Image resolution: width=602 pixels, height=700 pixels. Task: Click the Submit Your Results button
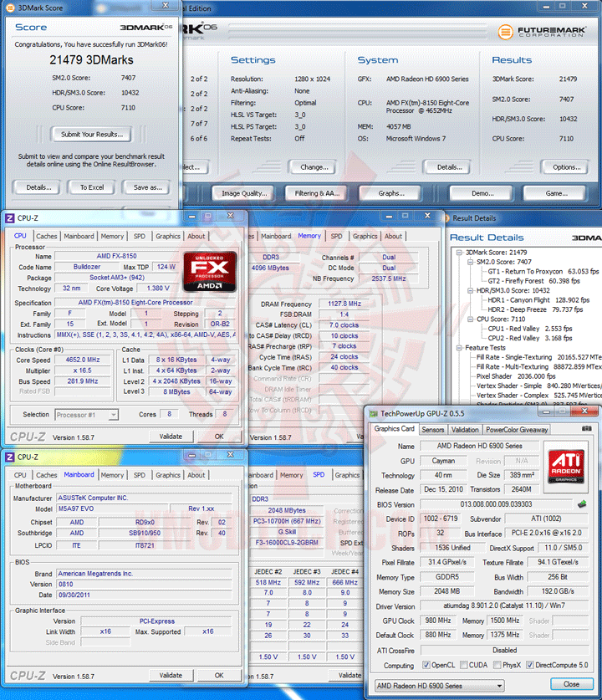[x=92, y=135]
